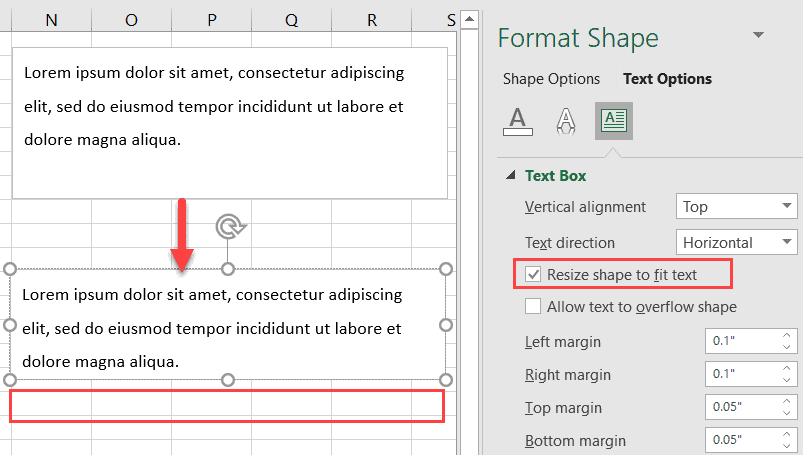Collapse the Text Box section
Image resolution: width=803 pixels, height=455 pixels.
(512, 176)
